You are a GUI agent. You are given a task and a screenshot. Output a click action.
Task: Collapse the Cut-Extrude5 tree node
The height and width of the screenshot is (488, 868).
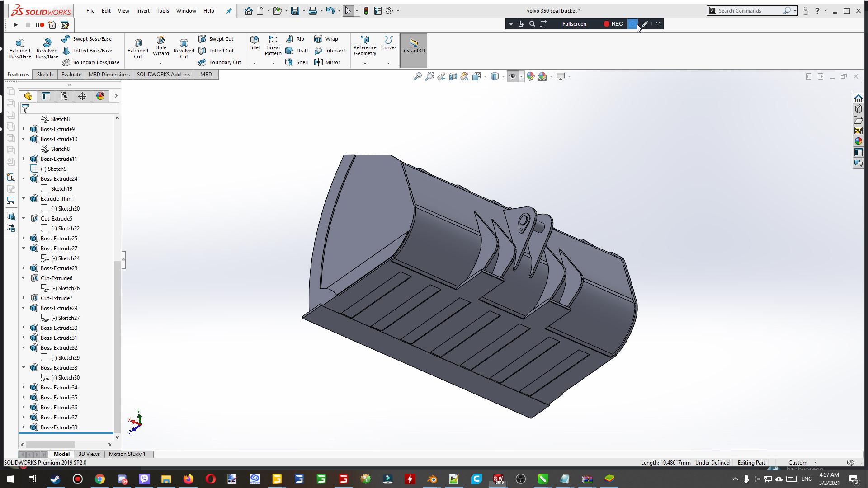point(24,218)
